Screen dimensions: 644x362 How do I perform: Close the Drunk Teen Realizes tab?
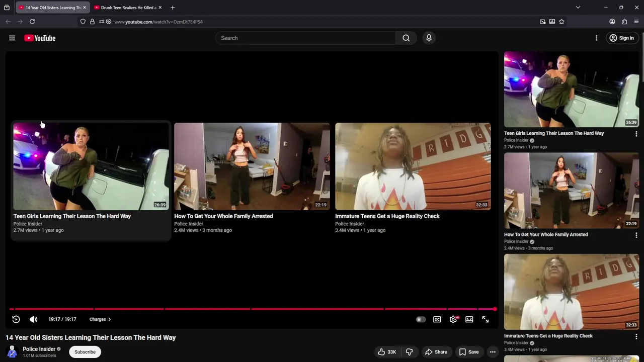pyautogui.click(x=160, y=8)
